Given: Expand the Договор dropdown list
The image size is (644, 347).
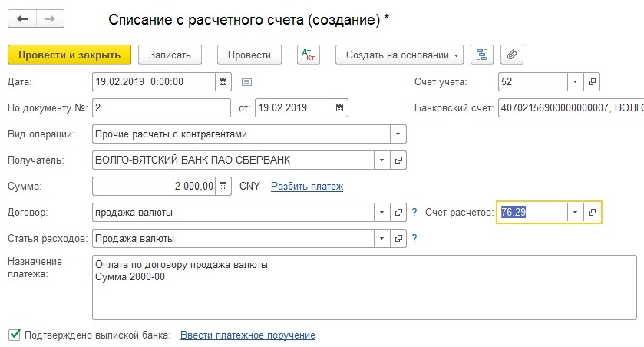Looking at the screenshot, I should [x=382, y=212].
